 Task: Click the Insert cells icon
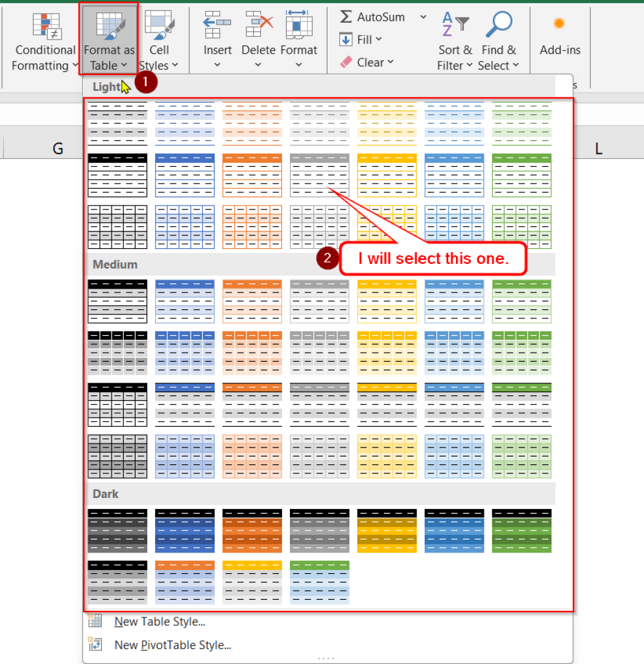coord(217,26)
